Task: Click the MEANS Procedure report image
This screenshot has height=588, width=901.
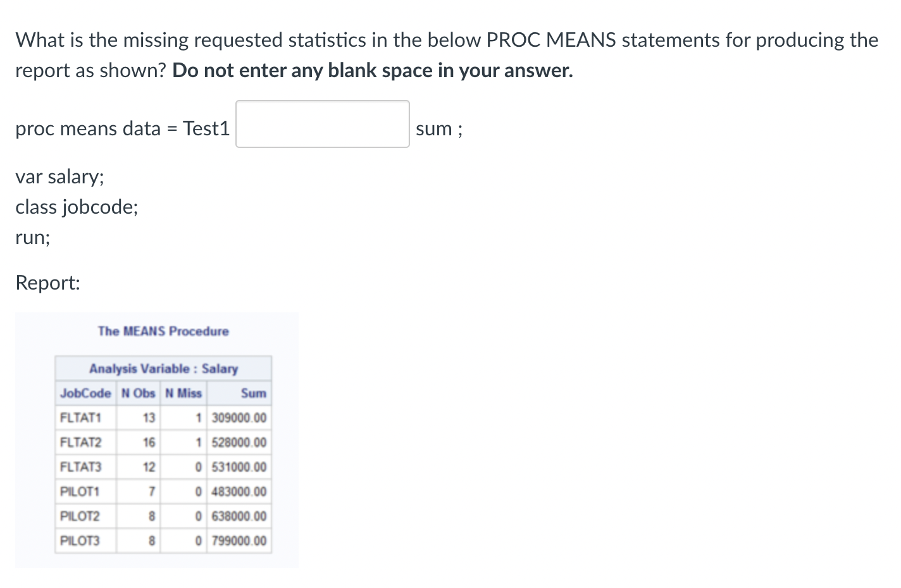Action: (x=157, y=439)
